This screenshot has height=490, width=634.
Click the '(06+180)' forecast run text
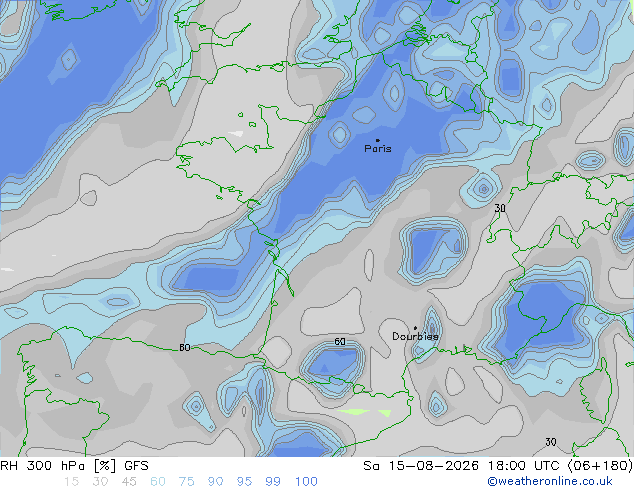click(x=600, y=466)
